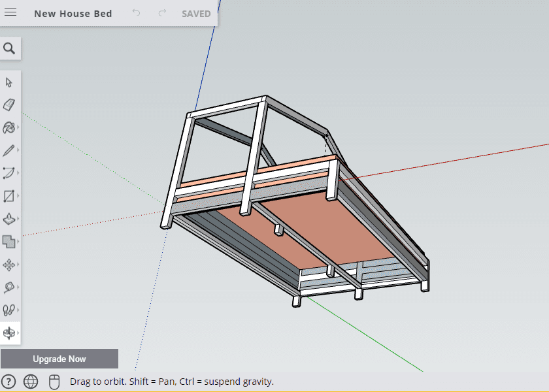549x392 pixels.
Task: Open the Help question mark icon
Action: coord(8,382)
